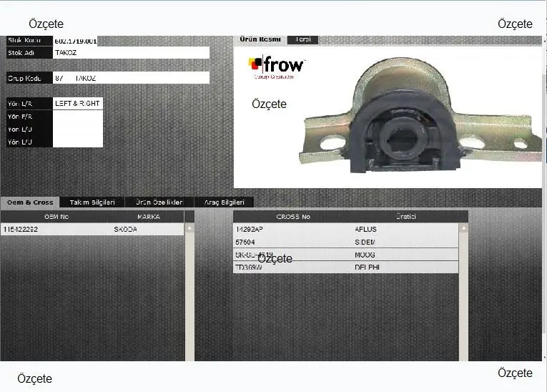Select cross number 14292AP
This screenshot has height=392, width=547.
point(249,230)
